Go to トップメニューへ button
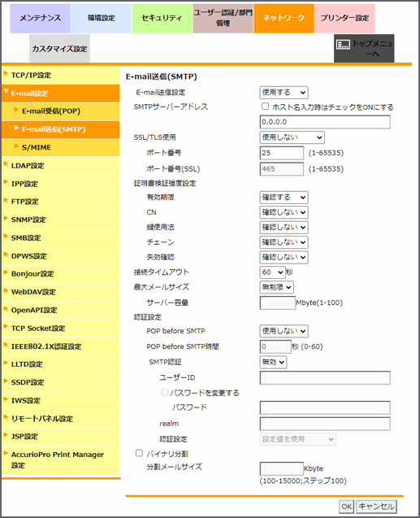This screenshot has height=518, width=420. (364, 48)
